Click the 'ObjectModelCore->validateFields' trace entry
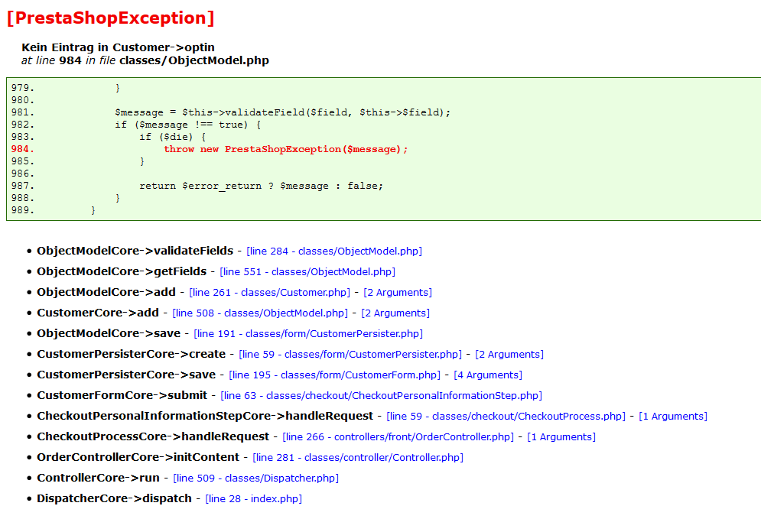761x532 pixels. pos(135,251)
